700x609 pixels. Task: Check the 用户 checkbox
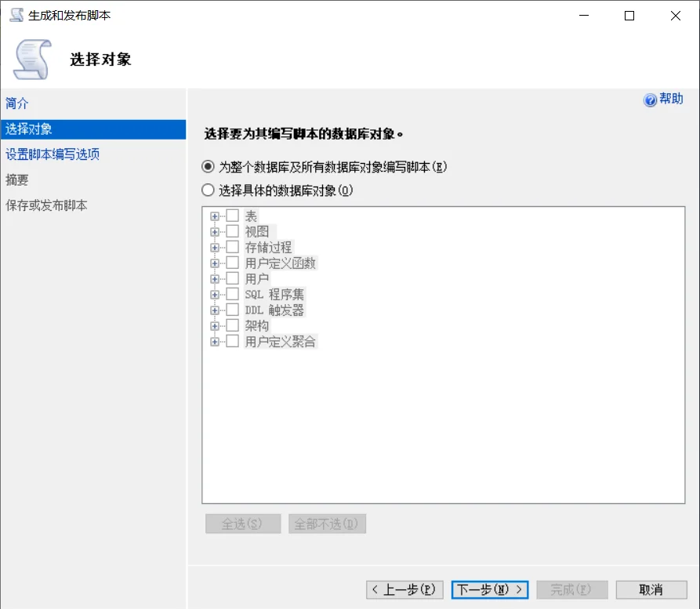point(233,278)
